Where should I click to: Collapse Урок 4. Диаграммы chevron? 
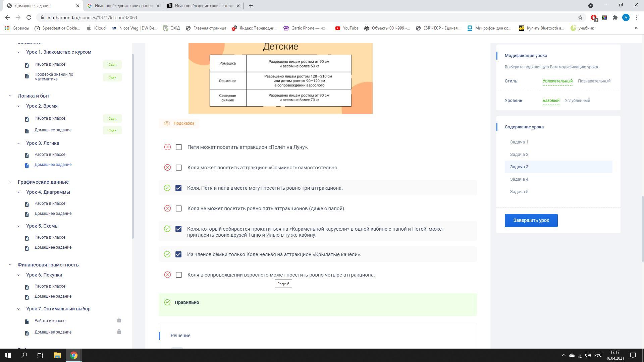point(18,192)
